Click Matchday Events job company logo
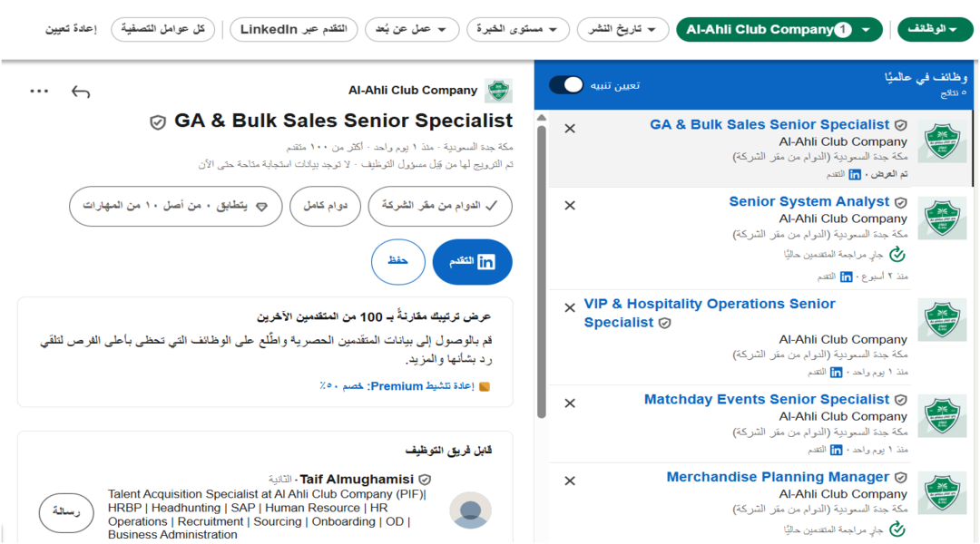The image size is (980, 544). (942, 416)
